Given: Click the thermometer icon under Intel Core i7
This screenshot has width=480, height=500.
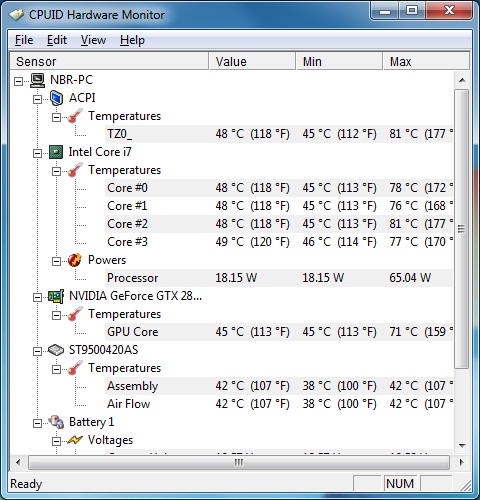Looking at the screenshot, I should (x=75, y=170).
